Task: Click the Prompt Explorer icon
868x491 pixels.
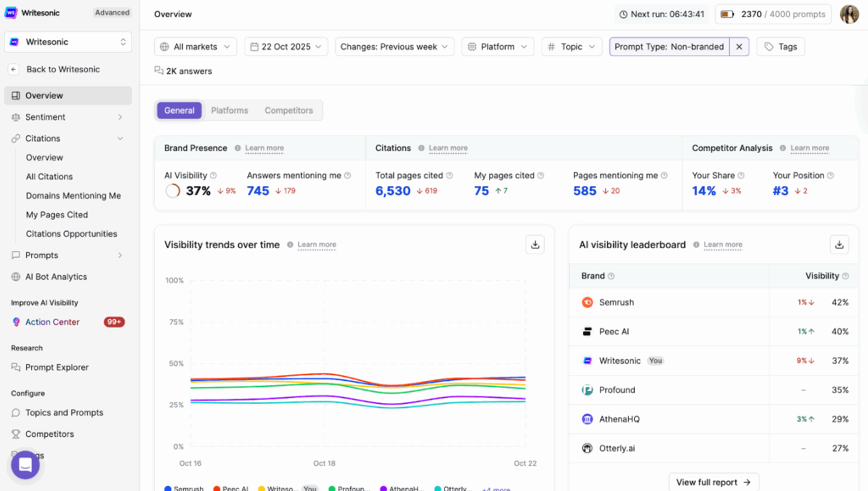Action: (x=16, y=367)
